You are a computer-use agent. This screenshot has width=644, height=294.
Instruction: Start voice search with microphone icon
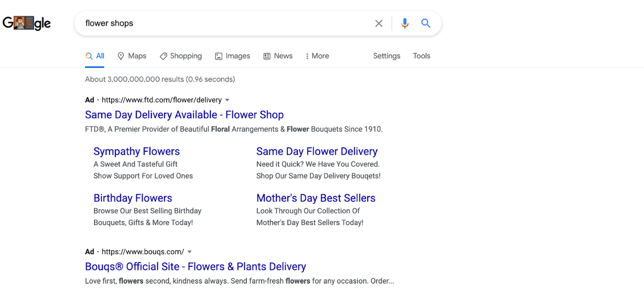[404, 23]
